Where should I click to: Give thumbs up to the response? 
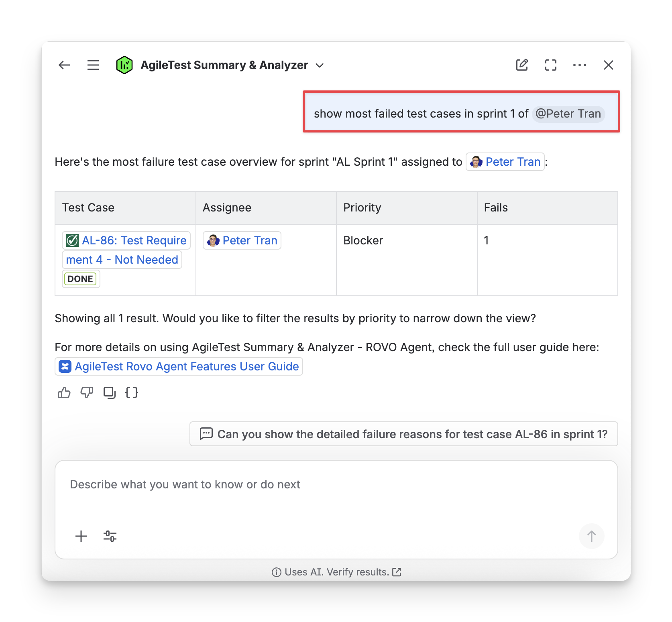point(64,392)
